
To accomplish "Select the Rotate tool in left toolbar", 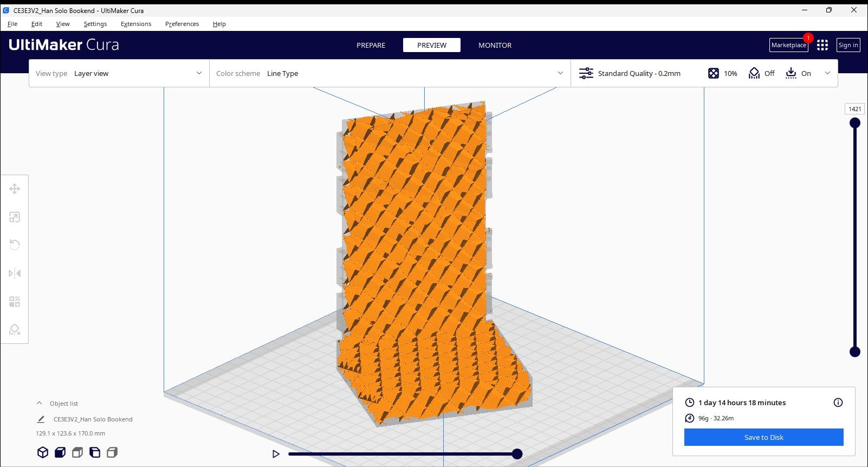I will coord(15,245).
